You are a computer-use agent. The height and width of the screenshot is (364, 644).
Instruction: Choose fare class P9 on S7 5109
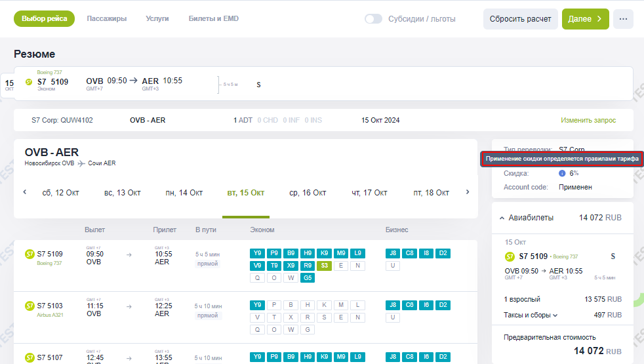click(x=274, y=253)
